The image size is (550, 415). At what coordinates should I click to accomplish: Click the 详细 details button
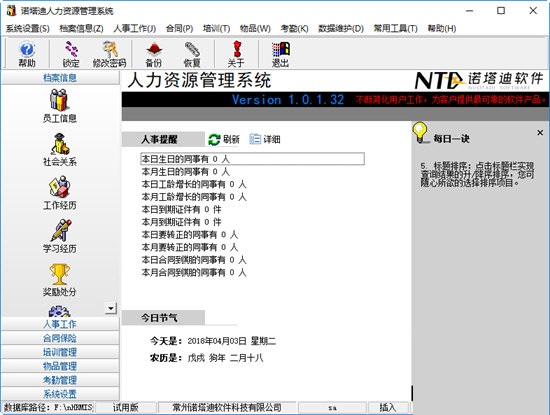(x=265, y=139)
